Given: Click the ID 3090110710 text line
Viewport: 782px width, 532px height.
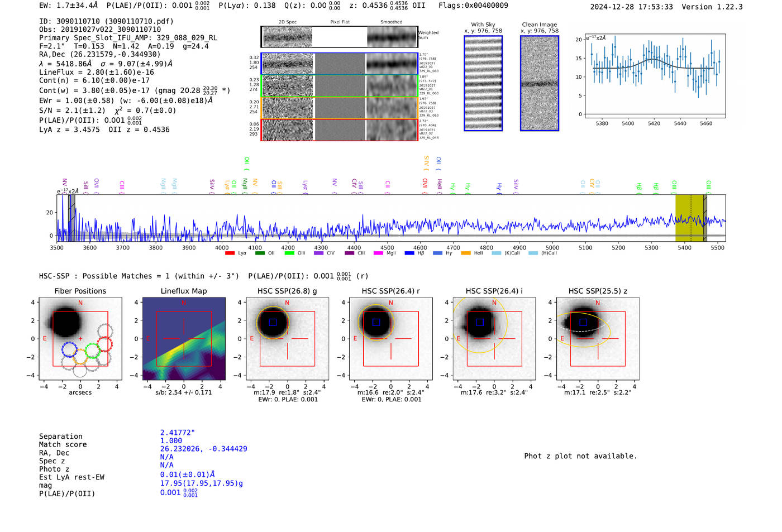Looking at the screenshot, I should pyautogui.click(x=106, y=21).
